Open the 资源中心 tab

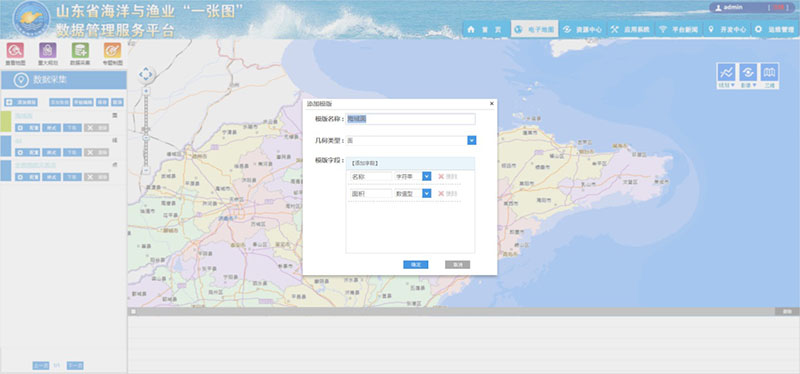click(x=583, y=30)
